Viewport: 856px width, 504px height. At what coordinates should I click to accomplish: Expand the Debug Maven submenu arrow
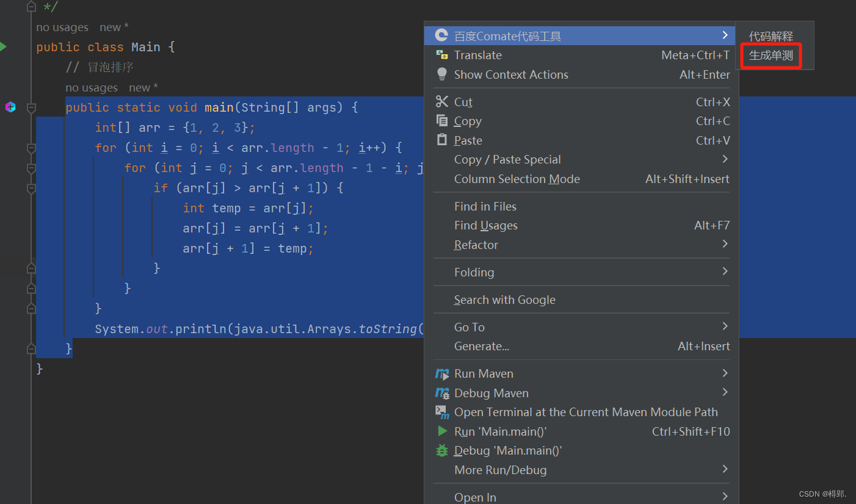(x=725, y=392)
